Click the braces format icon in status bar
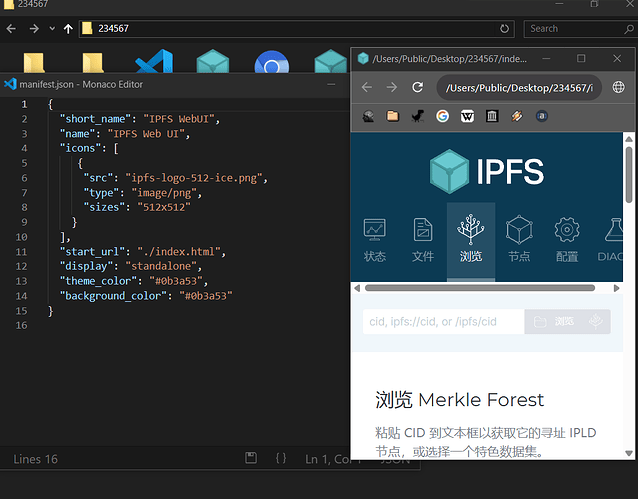The width and height of the screenshot is (638, 499). coord(281,458)
